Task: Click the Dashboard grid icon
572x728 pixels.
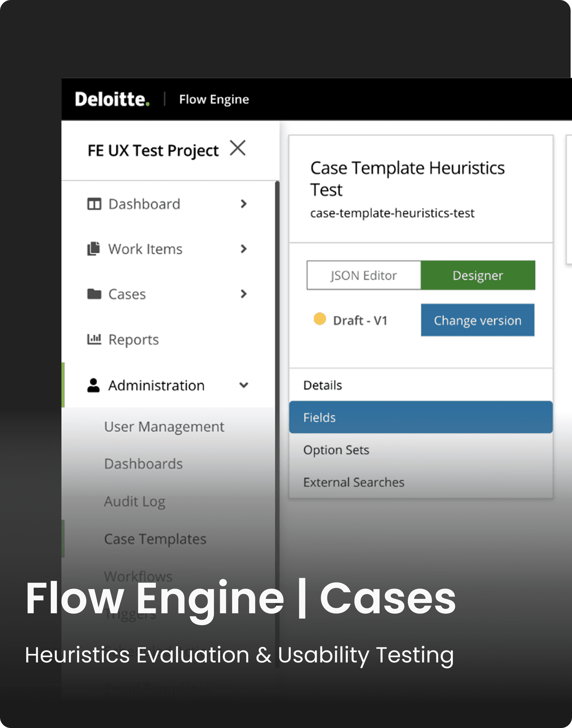Action: coord(94,204)
